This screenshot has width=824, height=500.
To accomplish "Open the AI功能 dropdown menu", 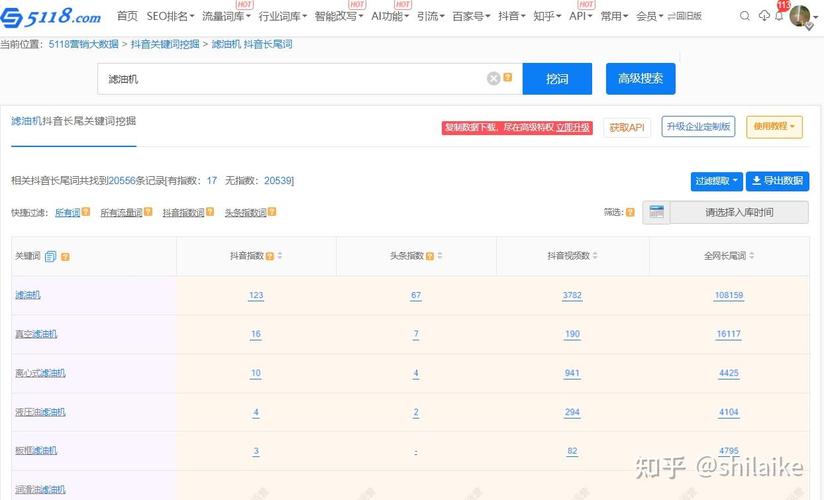I will tap(390, 16).
